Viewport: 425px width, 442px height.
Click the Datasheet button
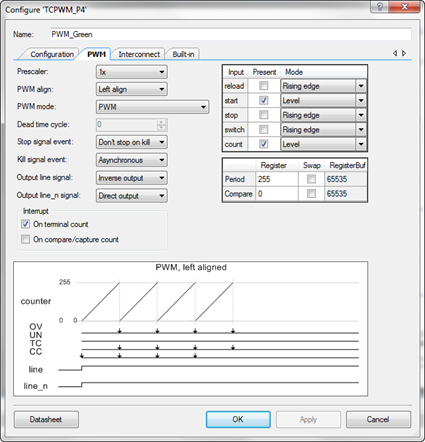(46, 419)
